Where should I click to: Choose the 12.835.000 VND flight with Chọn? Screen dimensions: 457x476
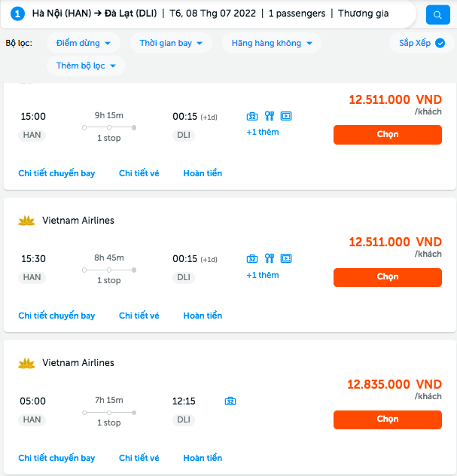387,420
